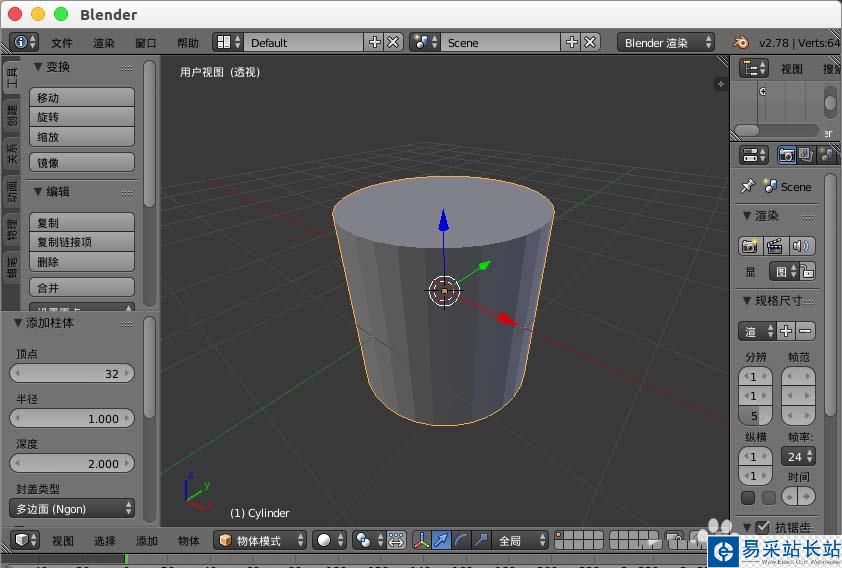This screenshot has width=842, height=568.
Task: Click the 旋转 button
Action: click(x=82, y=117)
